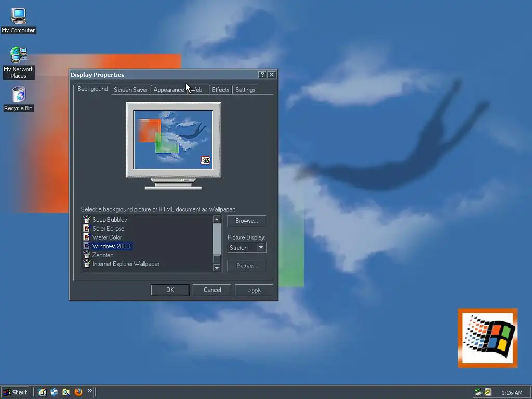Viewport: 532px width, 399px height.
Task: Select Water Color wallpaper
Action: pos(107,237)
